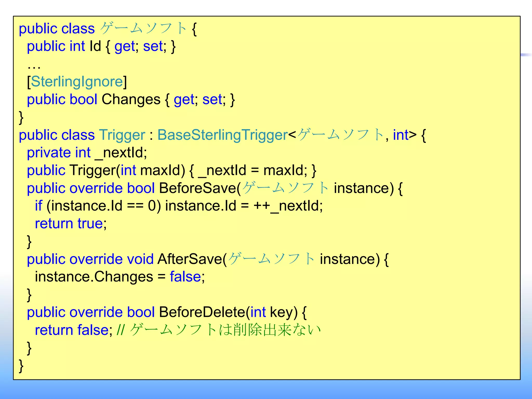Click the BaseSterlingTrigger class name
The image size is (532, 399).
[223, 135]
